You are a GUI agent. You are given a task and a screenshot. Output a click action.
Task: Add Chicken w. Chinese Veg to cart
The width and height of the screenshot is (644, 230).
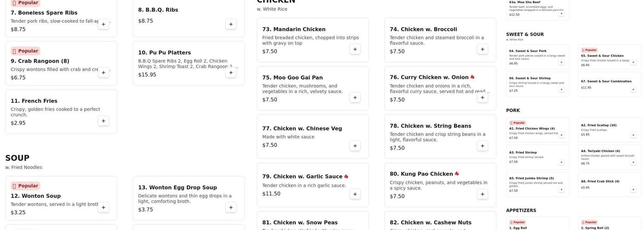(x=355, y=146)
